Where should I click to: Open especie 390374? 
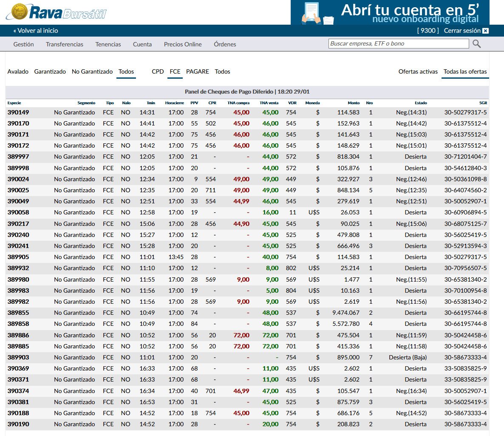(x=18, y=391)
